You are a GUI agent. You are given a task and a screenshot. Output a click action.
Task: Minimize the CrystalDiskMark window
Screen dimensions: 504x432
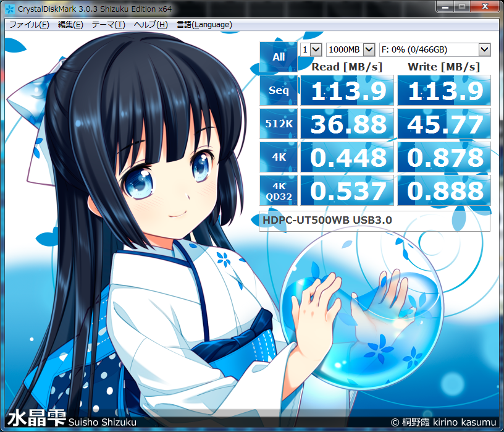[x=445, y=6]
